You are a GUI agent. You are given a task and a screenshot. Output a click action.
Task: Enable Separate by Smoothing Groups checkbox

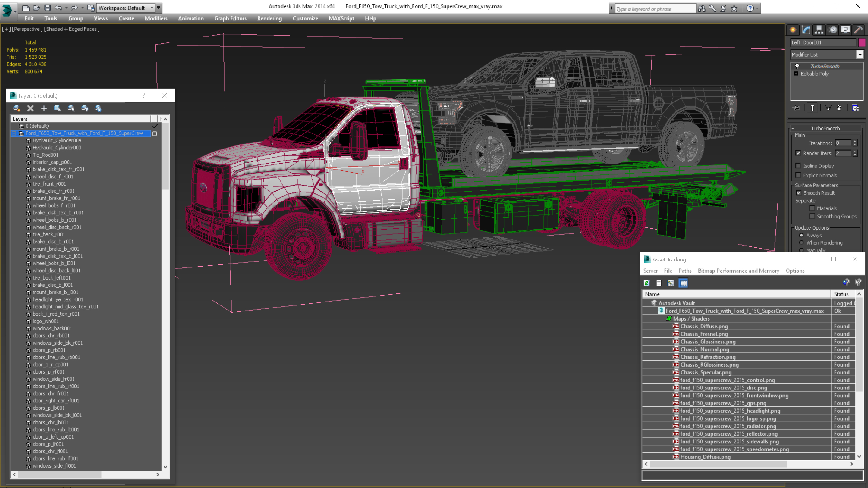(812, 216)
